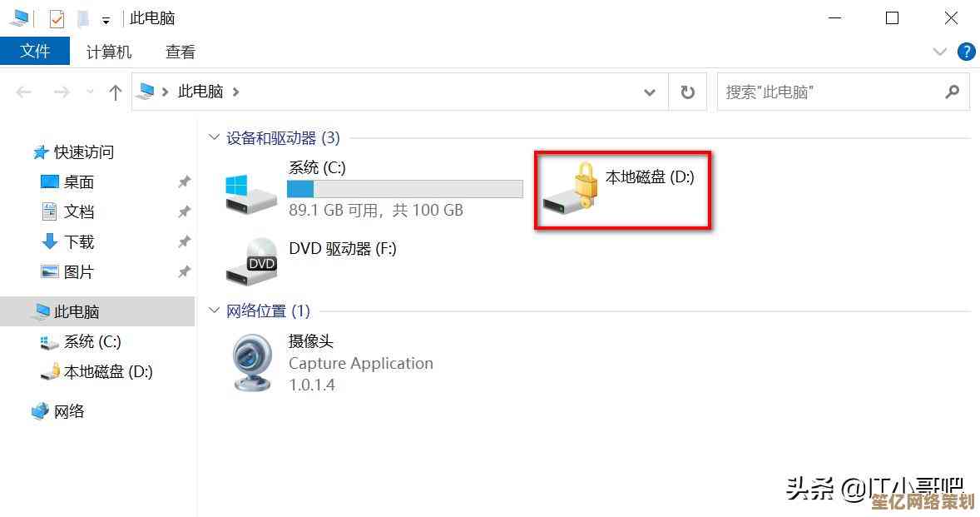Expand the ribbon with the chevron

click(x=939, y=52)
